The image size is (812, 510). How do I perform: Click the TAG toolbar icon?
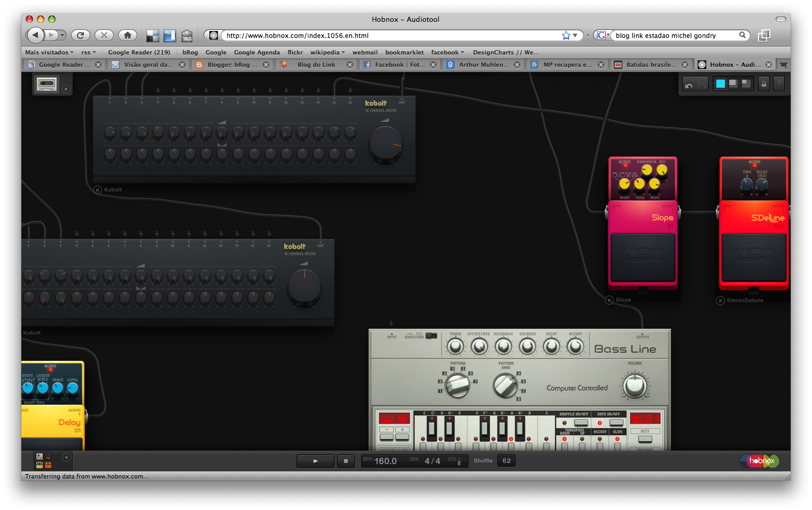187,36
